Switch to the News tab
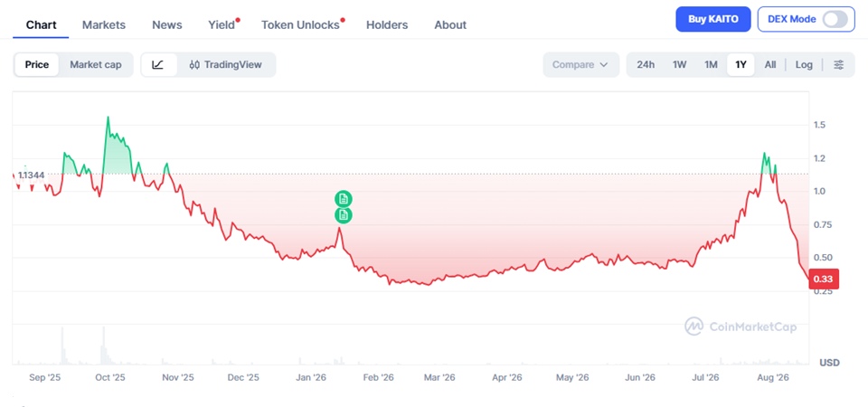The image size is (868, 407). (167, 25)
